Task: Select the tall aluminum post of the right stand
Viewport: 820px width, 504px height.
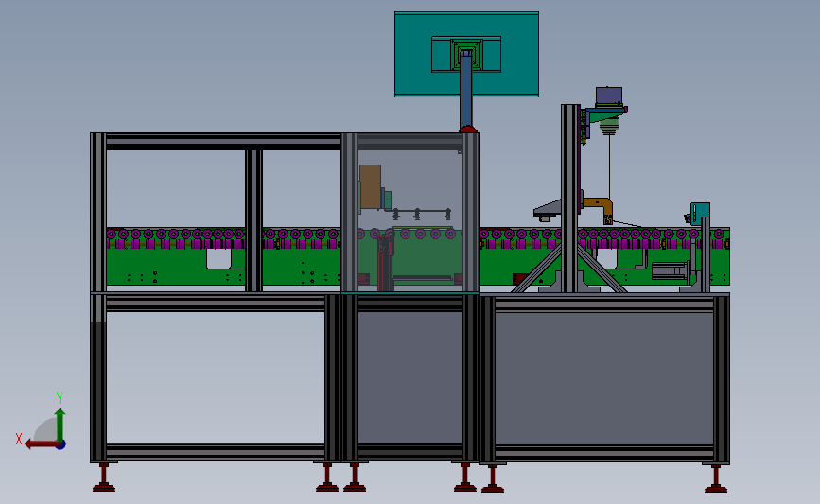Action: point(570,199)
